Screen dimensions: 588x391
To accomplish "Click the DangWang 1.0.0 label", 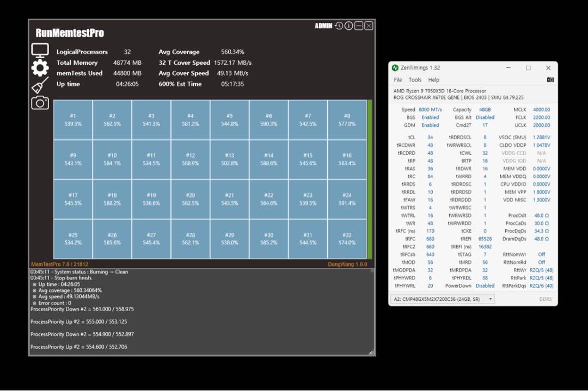I will 347,264.
